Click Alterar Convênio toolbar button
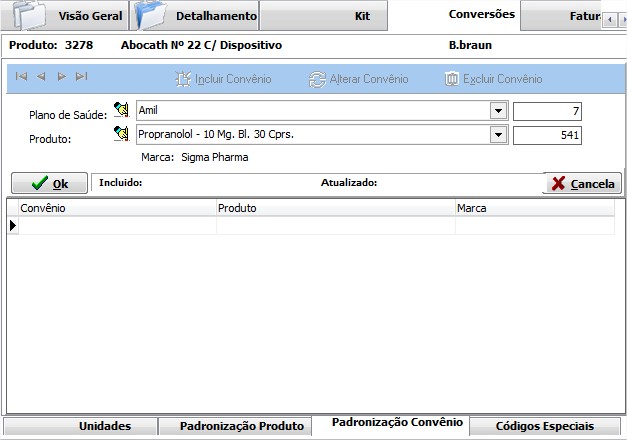Image resolution: width=627 pixels, height=440 pixels. tap(359, 78)
